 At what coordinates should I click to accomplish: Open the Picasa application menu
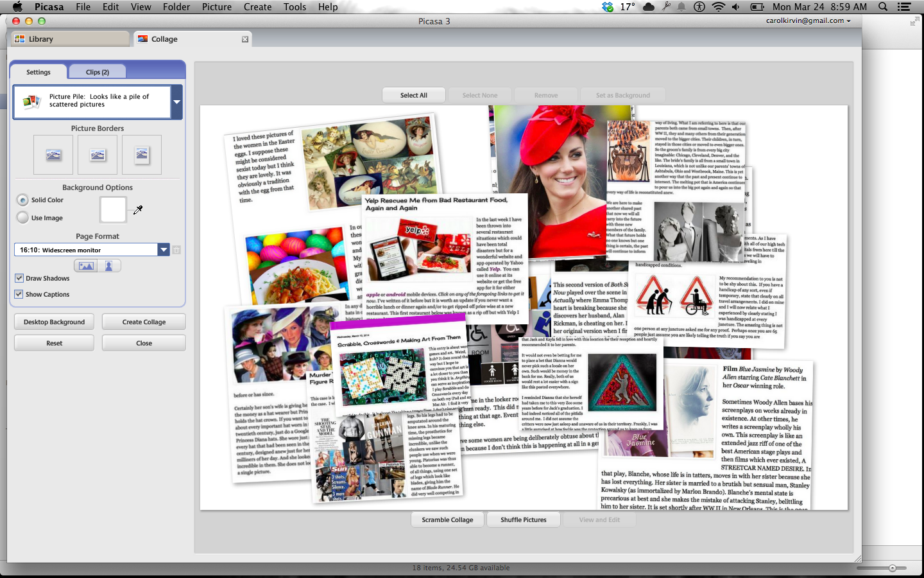coord(49,6)
